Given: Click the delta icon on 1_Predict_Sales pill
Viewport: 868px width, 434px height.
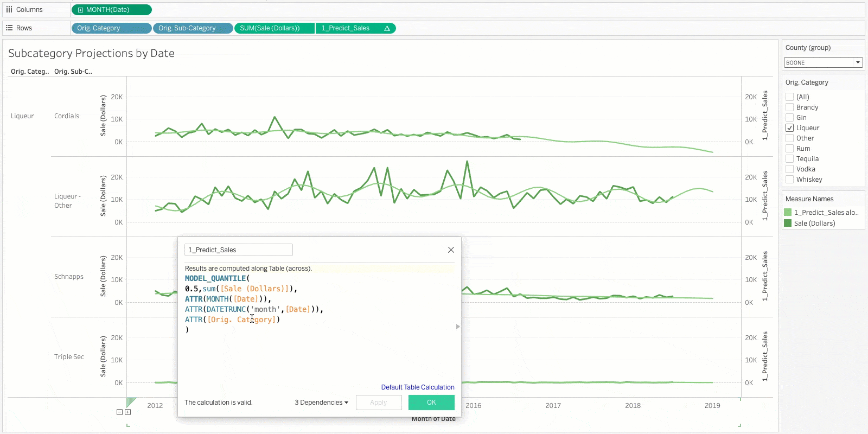Looking at the screenshot, I should coord(387,28).
